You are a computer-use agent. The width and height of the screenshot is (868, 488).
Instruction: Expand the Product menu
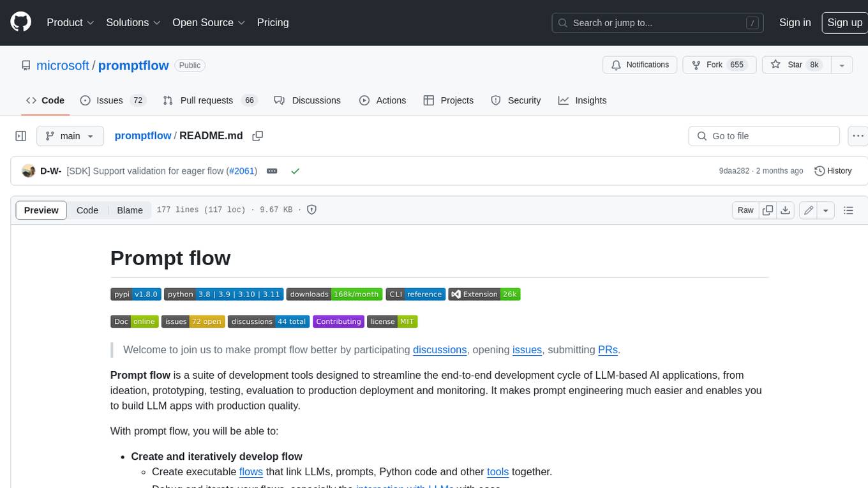[70, 22]
